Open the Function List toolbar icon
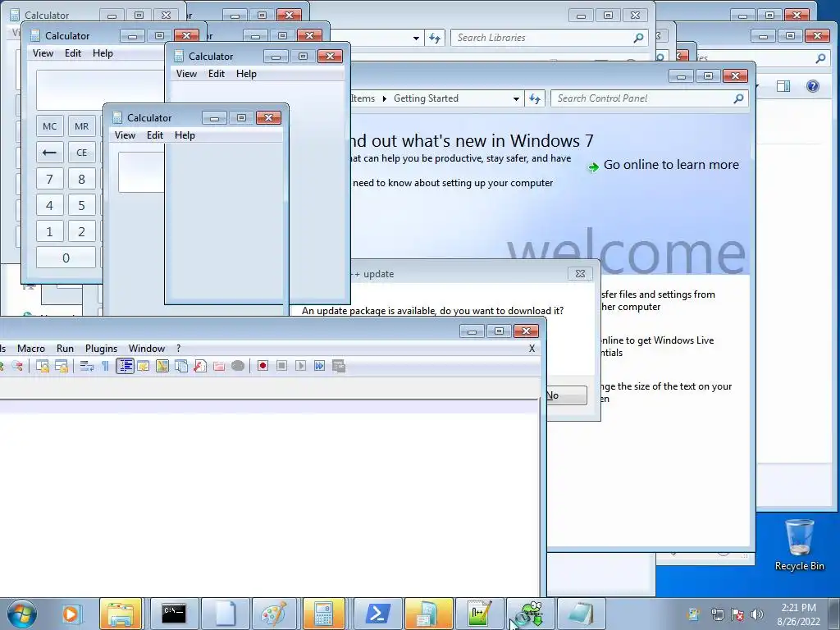The width and height of the screenshot is (840, 630). [200, 366]
